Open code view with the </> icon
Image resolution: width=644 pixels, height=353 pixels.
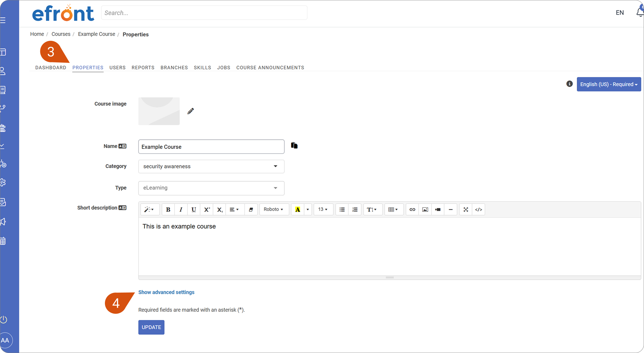[478, 210]
